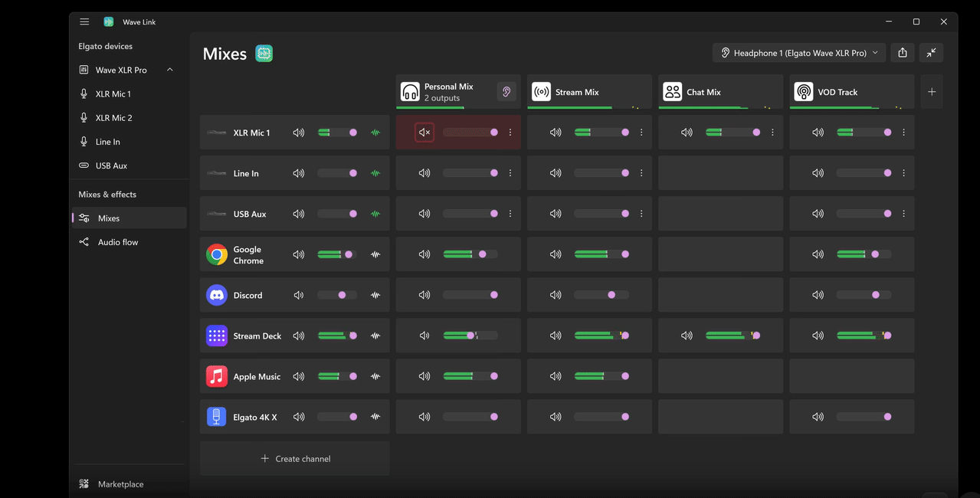Click the Elgato 4K X app icon

click(x=217, y=417)
